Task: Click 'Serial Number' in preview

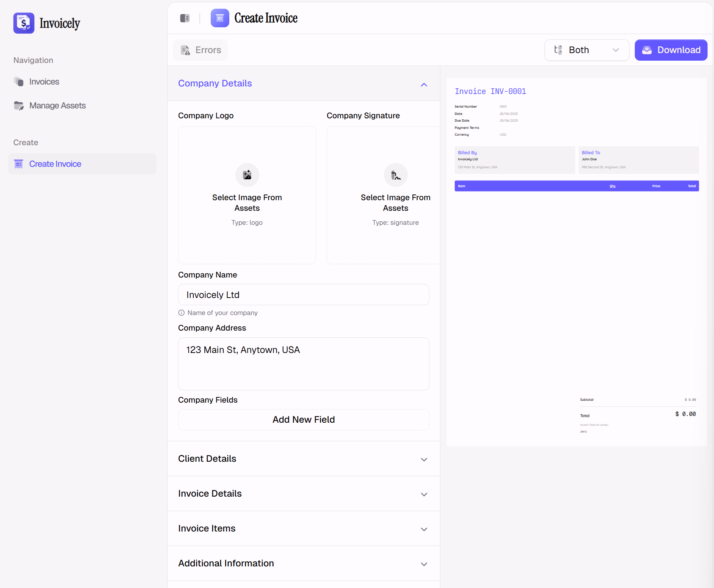Action: [466, 107]
